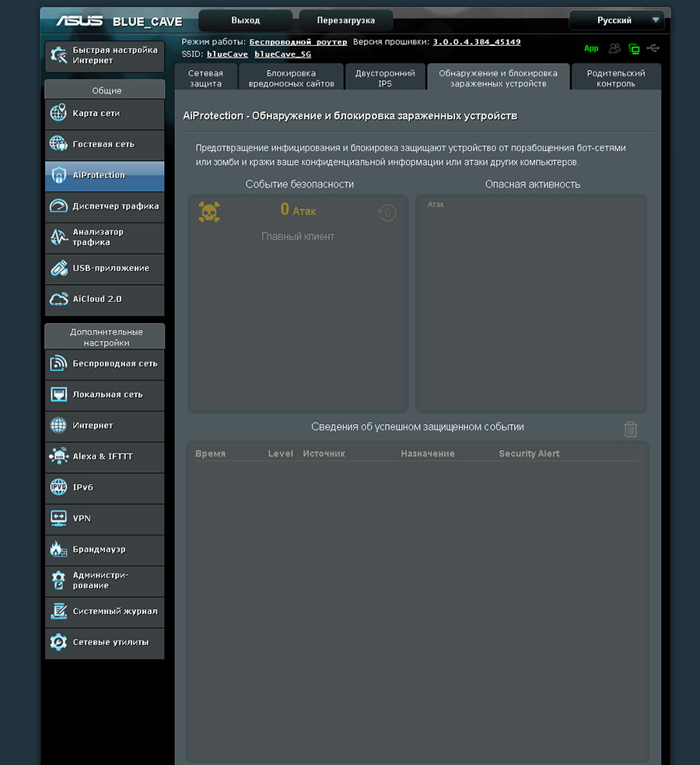Click the skull attack indicator icon
Screen dimensions: 700x765
(x=209, y=212)
